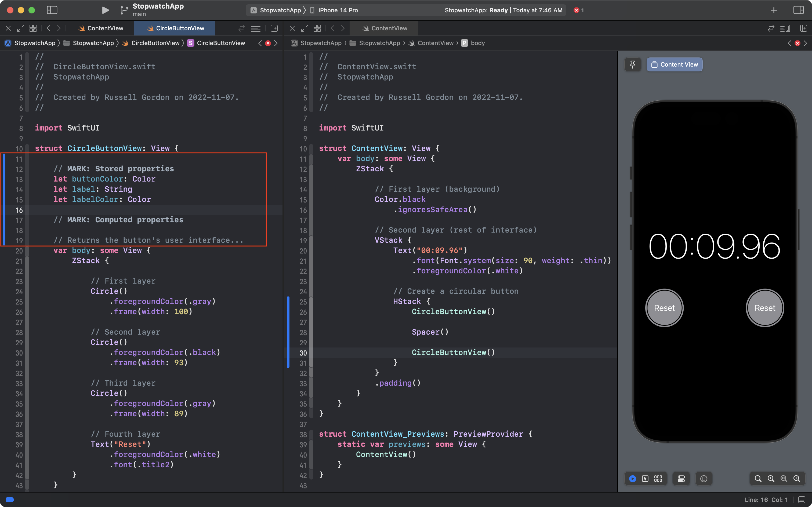The width and height of the screenshot is (812, 507).
Task: Open canvas device settings toggles icon
Action: coord(681,479)
